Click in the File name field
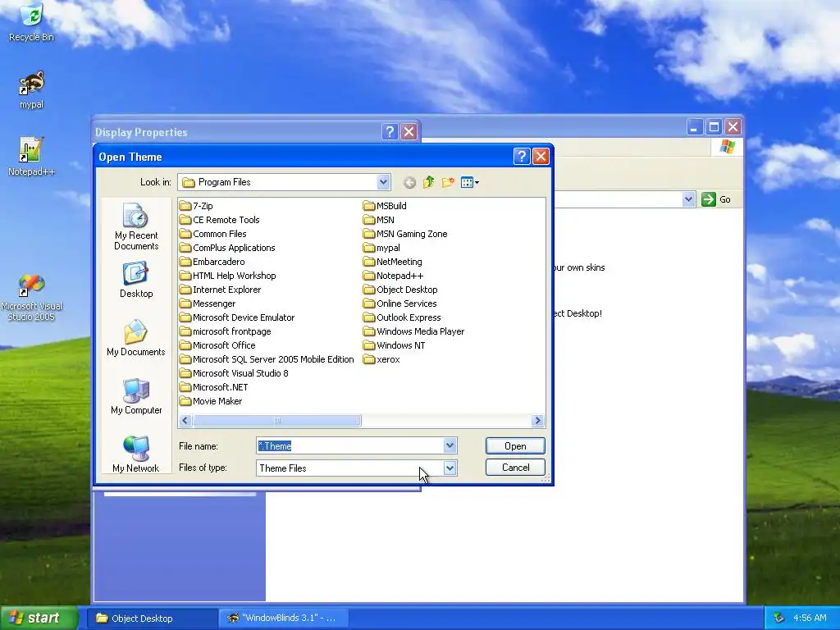This screenshot has width=840, height=630. pyautogui.click(x=349, y=445)
